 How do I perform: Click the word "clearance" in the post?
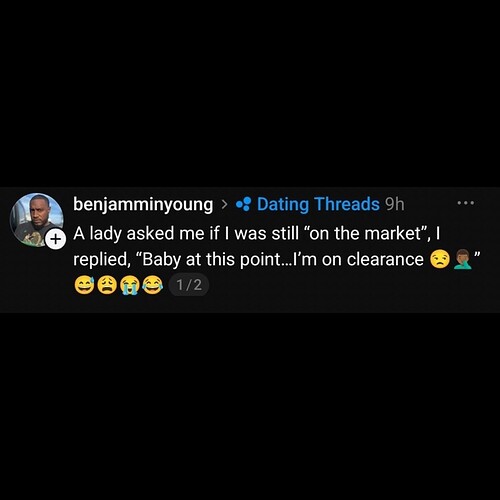(385, 259)
